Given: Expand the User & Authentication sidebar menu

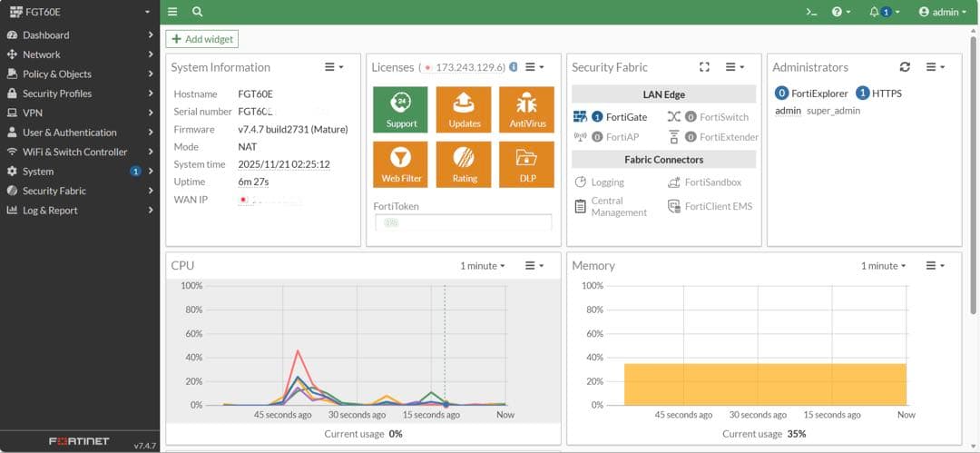Looking at the screenshot, I should pos(80,132).
